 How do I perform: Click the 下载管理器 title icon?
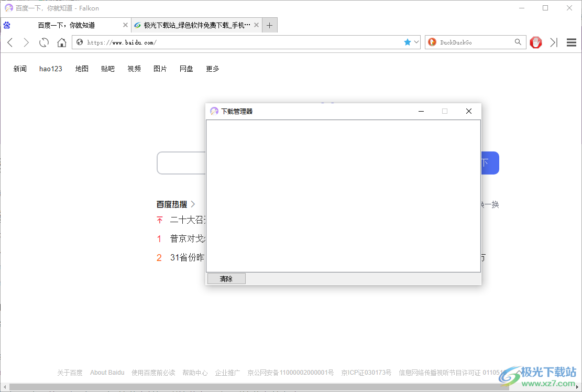coord(214,111)
